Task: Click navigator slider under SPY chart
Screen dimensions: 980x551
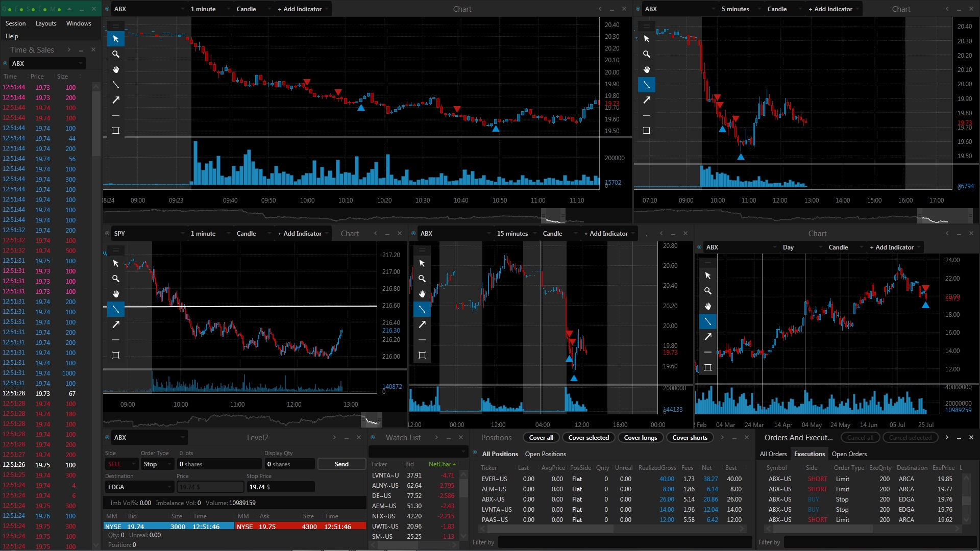Action: click(x=371, y=420)
